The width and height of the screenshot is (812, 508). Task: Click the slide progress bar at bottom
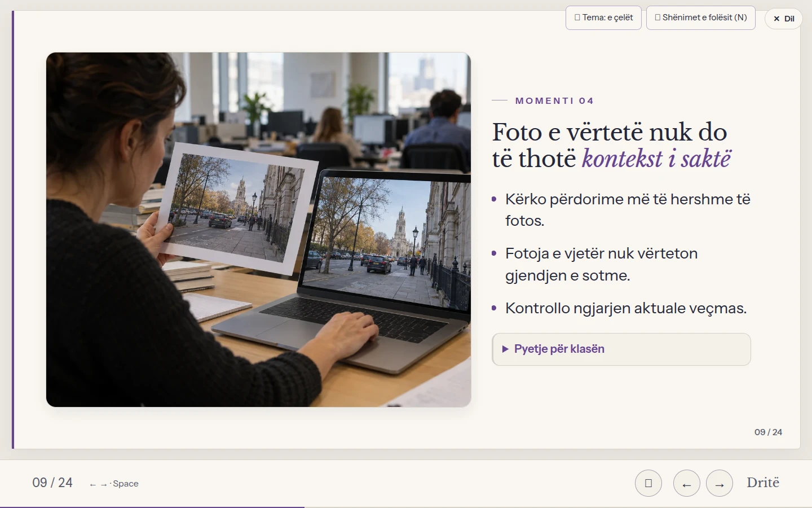point(406,507)
